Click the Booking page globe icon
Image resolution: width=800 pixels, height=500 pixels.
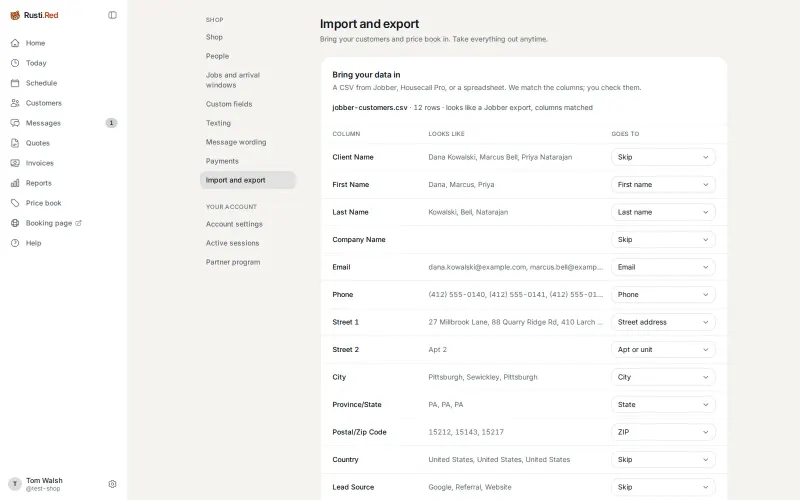click(15, 223)
